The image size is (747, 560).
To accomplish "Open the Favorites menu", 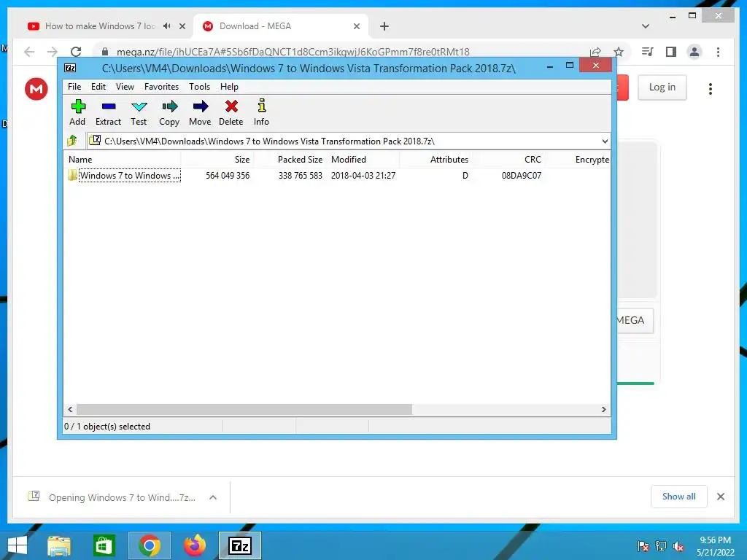I will point(161,87).
